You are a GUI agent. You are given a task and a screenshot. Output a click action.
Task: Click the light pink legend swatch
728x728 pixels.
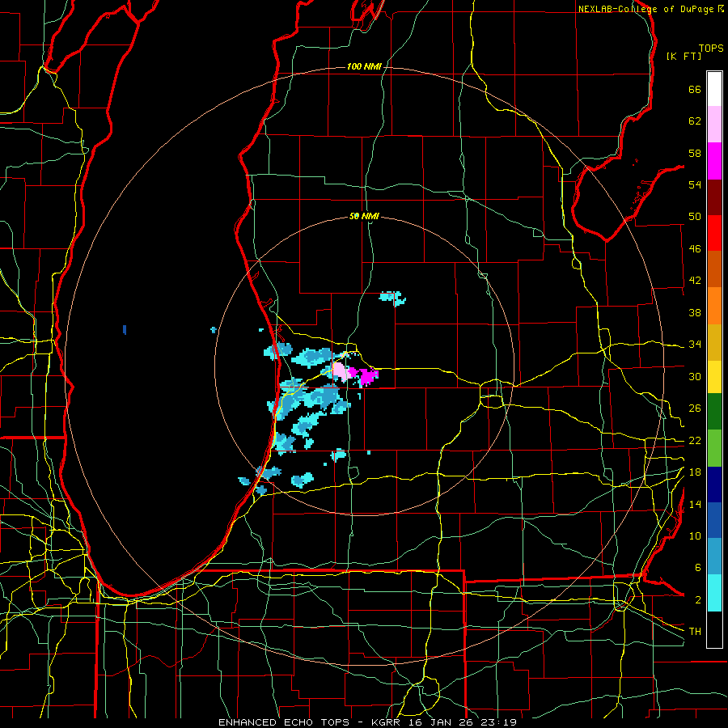714,124
